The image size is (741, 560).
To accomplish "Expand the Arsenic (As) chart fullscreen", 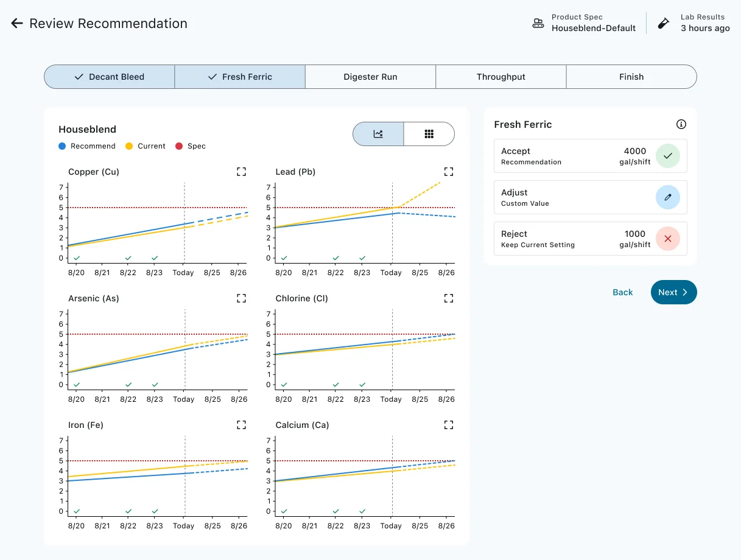I will coord(241,298).
